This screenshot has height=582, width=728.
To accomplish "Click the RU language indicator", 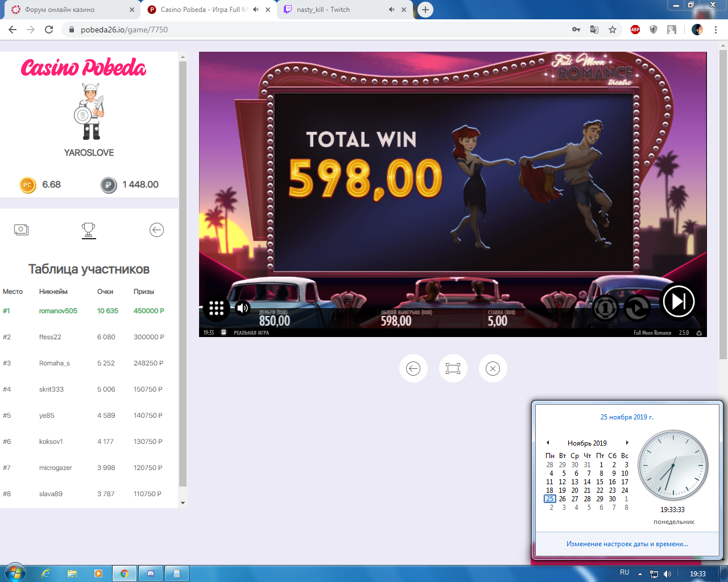I will pyautogui.click(x=624, y=573).
